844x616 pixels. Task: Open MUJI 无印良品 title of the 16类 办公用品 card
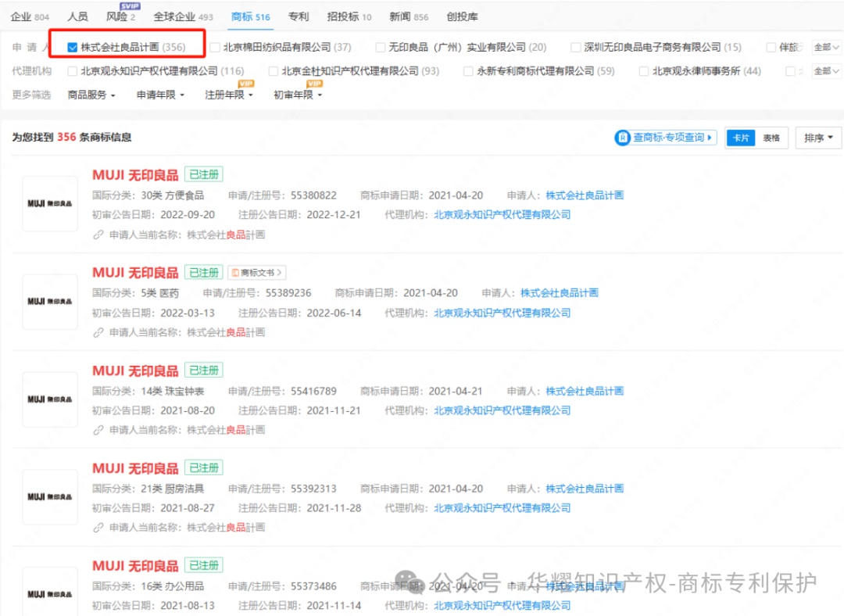click(135, 566)
